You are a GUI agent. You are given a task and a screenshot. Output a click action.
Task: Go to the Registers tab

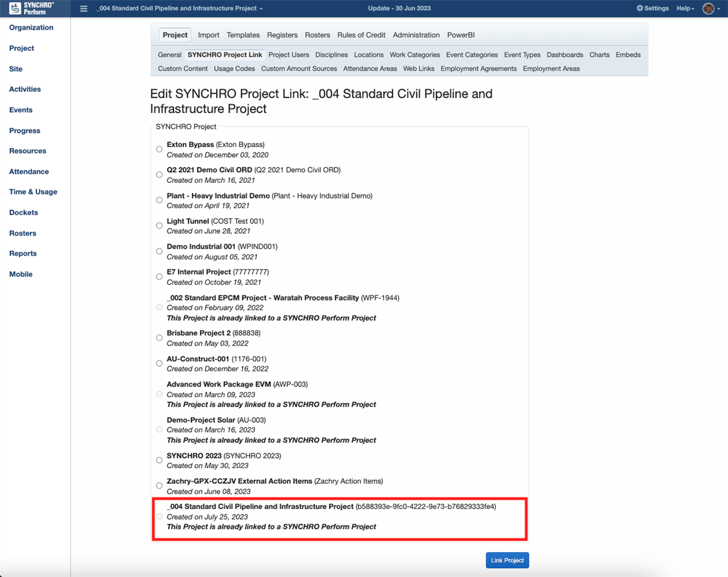pos(282,35)
